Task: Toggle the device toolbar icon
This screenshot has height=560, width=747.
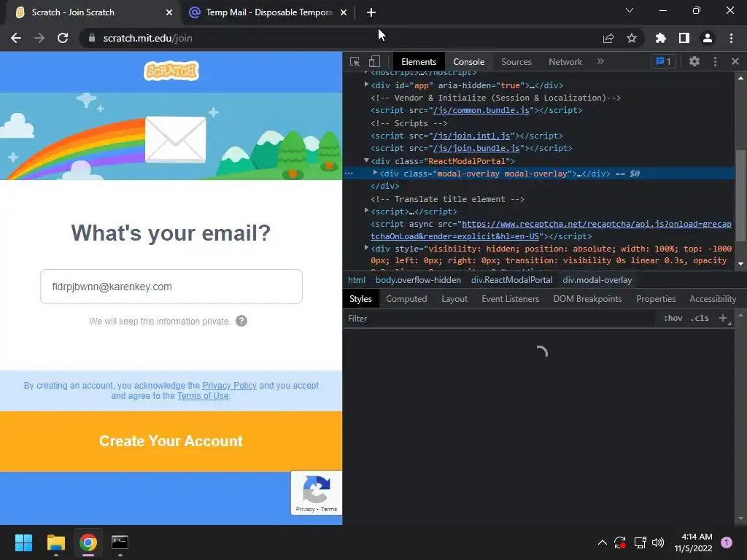Action: 374,61
